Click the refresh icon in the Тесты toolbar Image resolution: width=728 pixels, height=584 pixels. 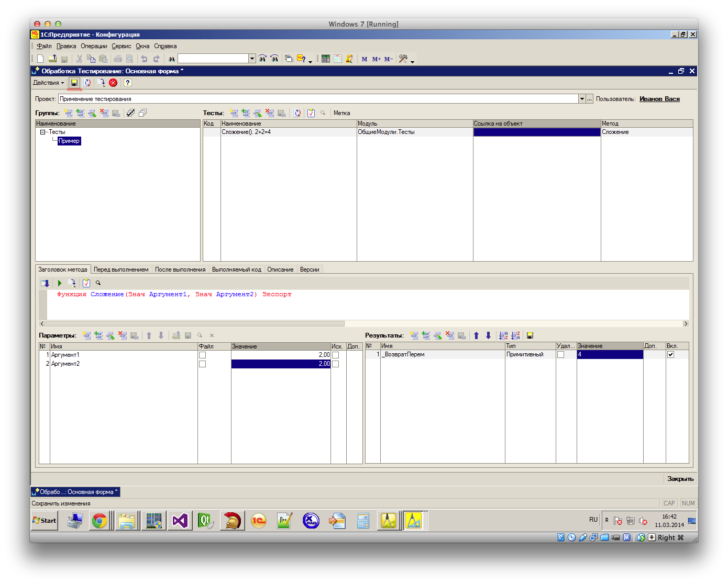coord(297,113)
